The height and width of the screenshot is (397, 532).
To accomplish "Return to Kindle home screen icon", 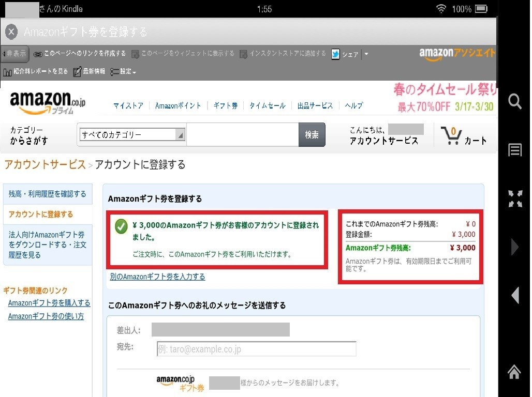I will point(514,372).
